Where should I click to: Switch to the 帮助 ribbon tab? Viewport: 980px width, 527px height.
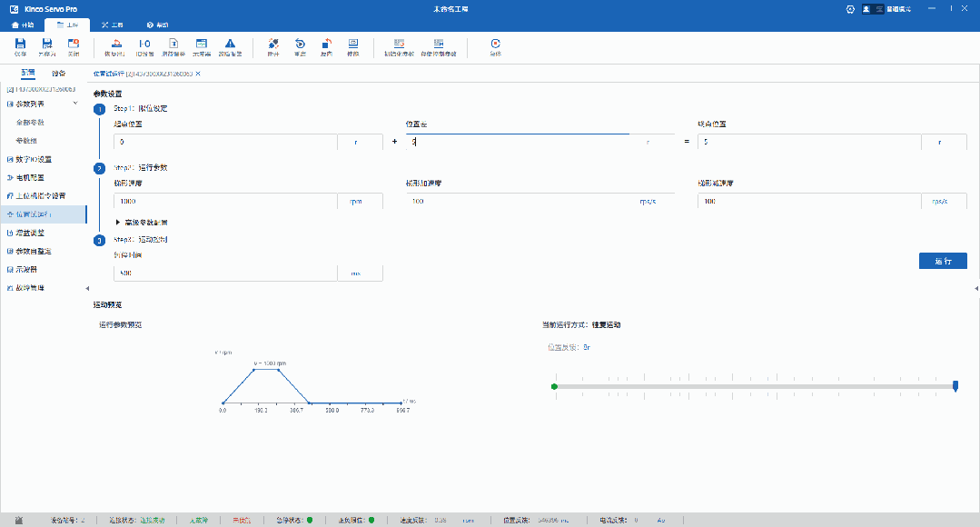pyautogui.click(x=157, y=25)
